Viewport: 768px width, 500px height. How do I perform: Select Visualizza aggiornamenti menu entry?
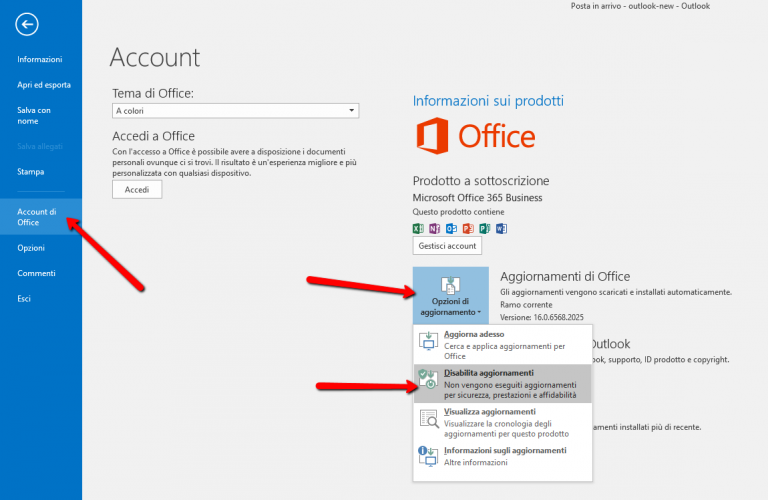(x=503, y=422)
